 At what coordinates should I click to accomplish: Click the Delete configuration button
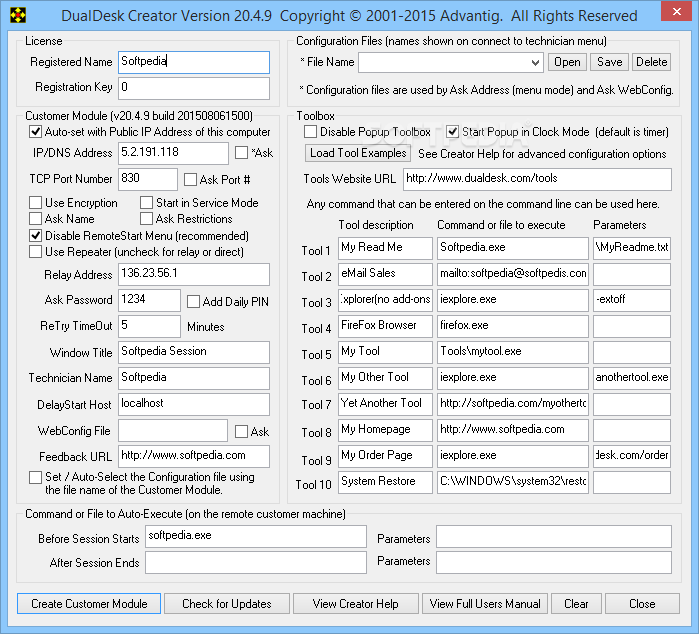click(x=651, y=62)
